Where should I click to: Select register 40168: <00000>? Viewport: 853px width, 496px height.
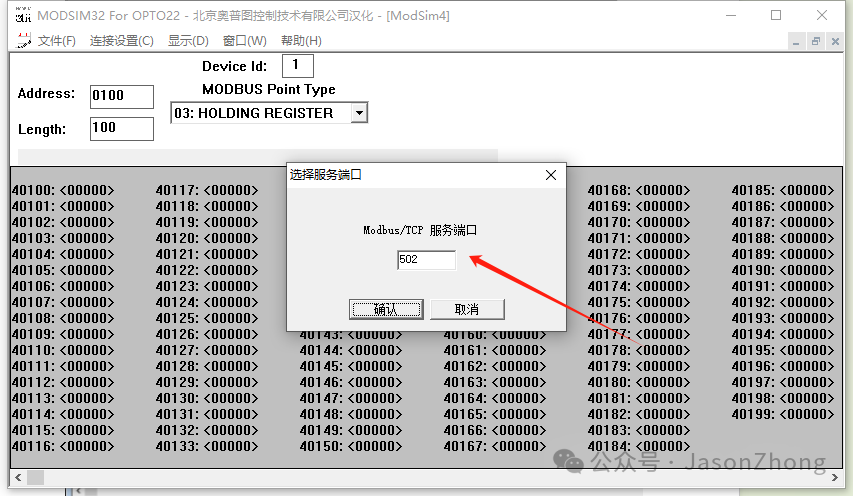639,190
